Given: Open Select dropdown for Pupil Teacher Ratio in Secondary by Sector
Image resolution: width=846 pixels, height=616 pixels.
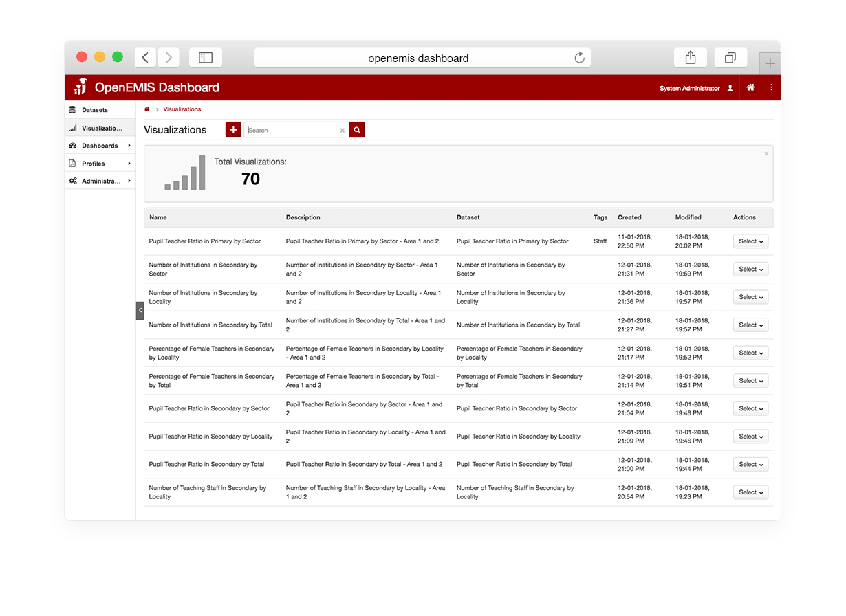Looking at the screenshot, I should click(x=750, y=408).
